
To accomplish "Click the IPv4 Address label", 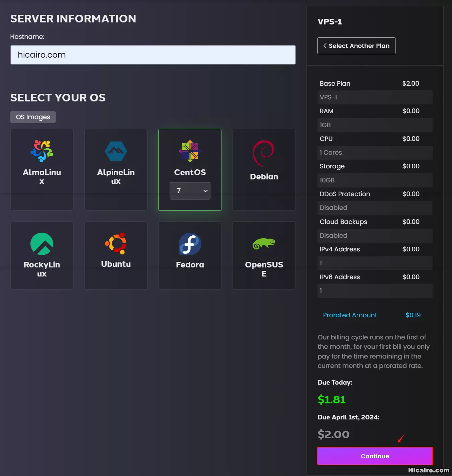I will click(x=340, y=249).
